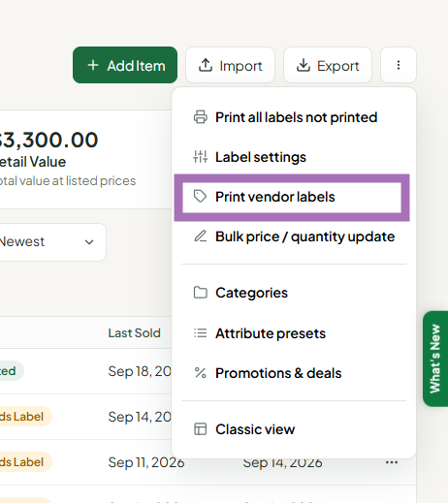Viewport: 448px width, 503px height.
Task: Click the green badge in Sep 18 row
Action: pyautogui.click(x=12, y=371)
